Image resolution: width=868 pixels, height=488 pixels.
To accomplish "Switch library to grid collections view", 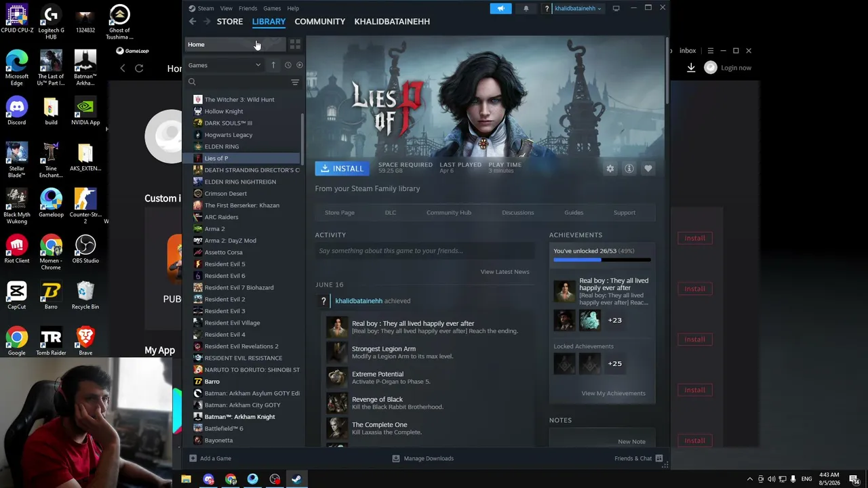I will [x=295, y=44].
